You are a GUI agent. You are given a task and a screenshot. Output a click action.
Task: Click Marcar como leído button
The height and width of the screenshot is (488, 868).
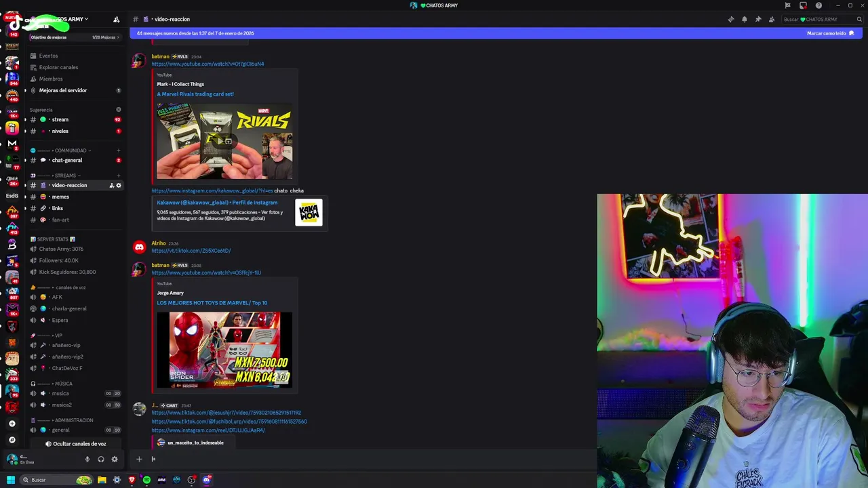[x=830, y=33]
